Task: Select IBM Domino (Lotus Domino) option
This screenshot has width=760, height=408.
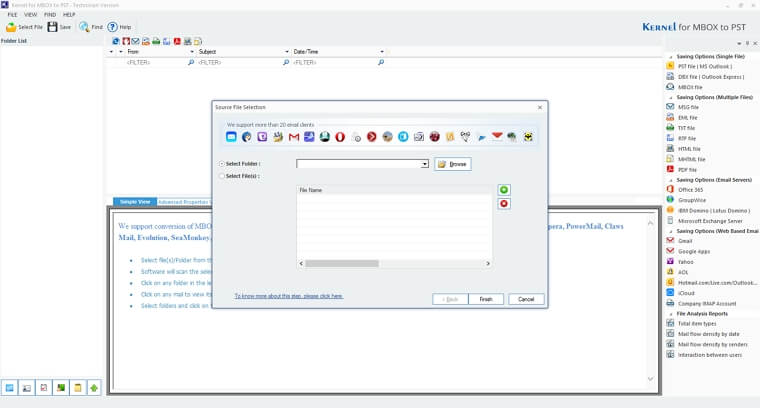Action: tap(708, 210)
